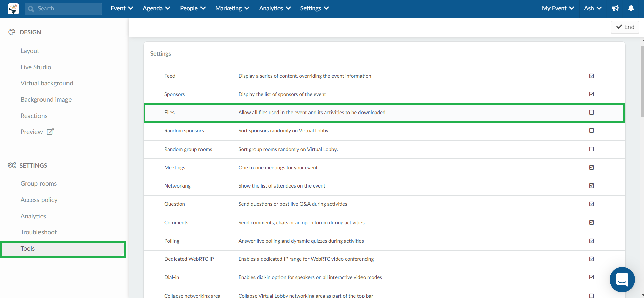Image resolution: width=644 pixels, height=298 pixels.
Task: Open sidebar Analytics settings
Action: tap(33, 216)
